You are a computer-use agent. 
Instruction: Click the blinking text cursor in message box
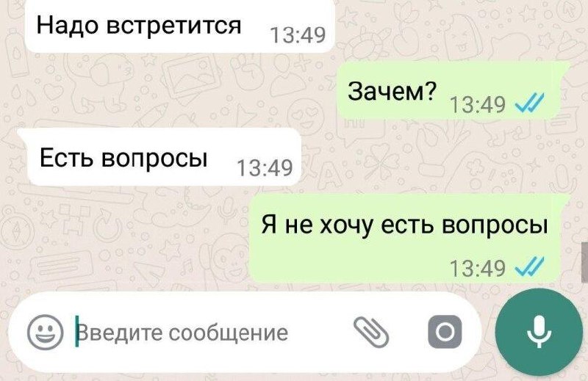(x=77, y=332)
